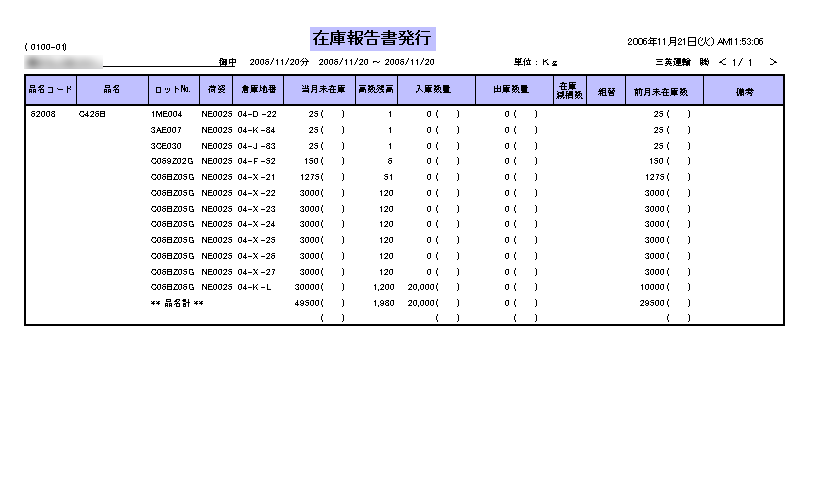Select the 備考 column header
The height and width of the screenshot is (500, 835).
[x=743, y=90]
